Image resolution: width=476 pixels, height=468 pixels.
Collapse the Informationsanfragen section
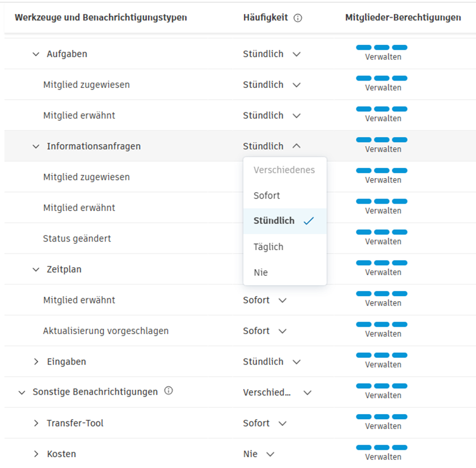36,146
